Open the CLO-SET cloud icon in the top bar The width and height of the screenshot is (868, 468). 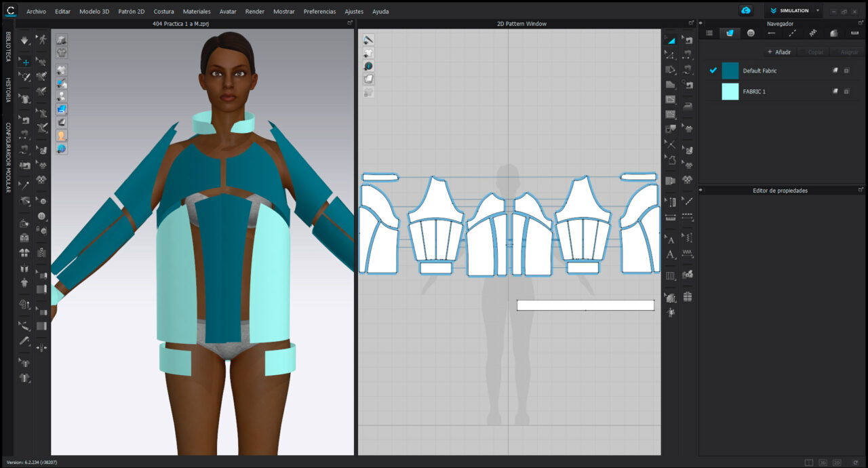746,10
